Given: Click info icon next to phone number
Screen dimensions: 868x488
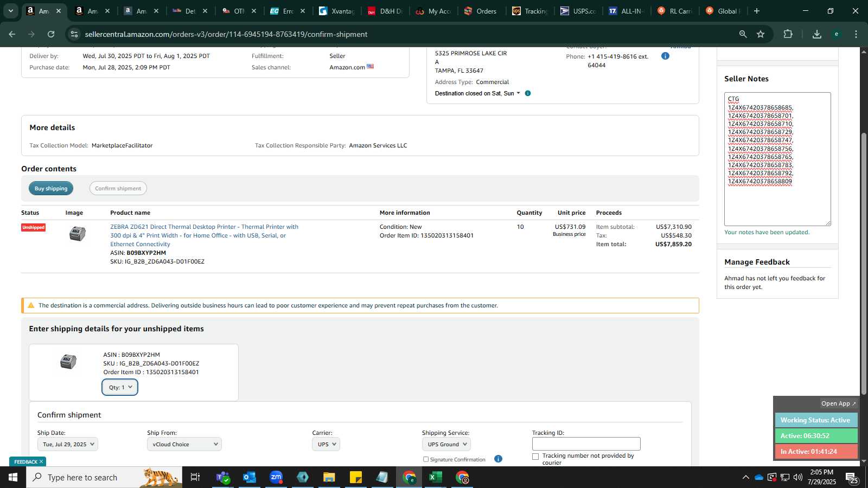Looking at the screenshot, I should [665, 56].
